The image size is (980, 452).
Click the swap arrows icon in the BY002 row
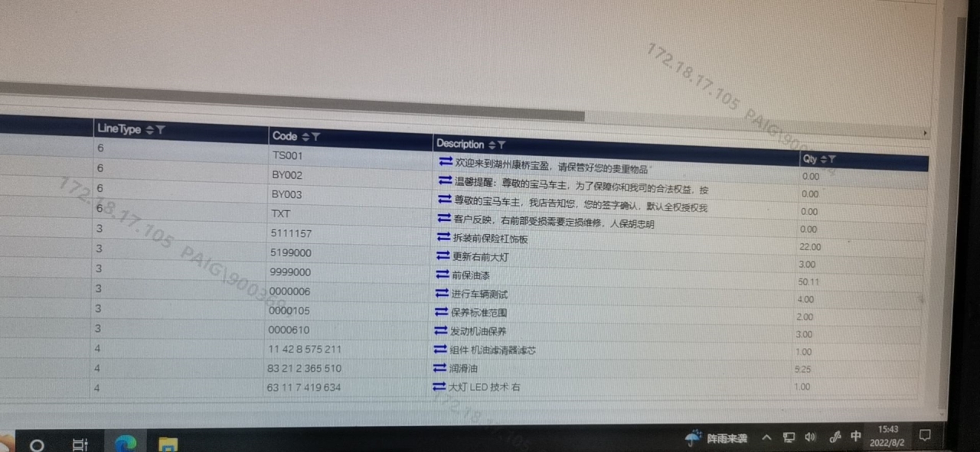[445, 181]
